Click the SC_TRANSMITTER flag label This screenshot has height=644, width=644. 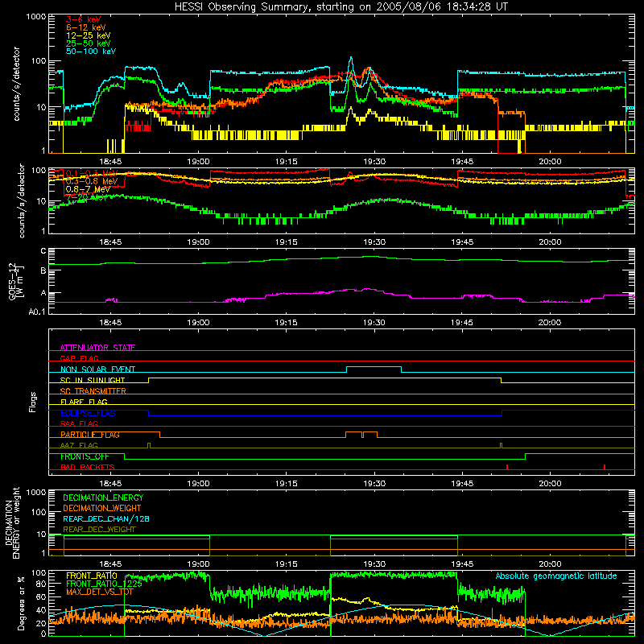[93, 391]
